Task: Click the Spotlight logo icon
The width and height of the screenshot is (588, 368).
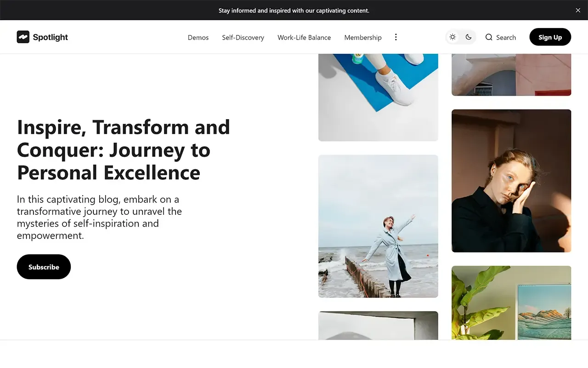Action: coord(23,37)
